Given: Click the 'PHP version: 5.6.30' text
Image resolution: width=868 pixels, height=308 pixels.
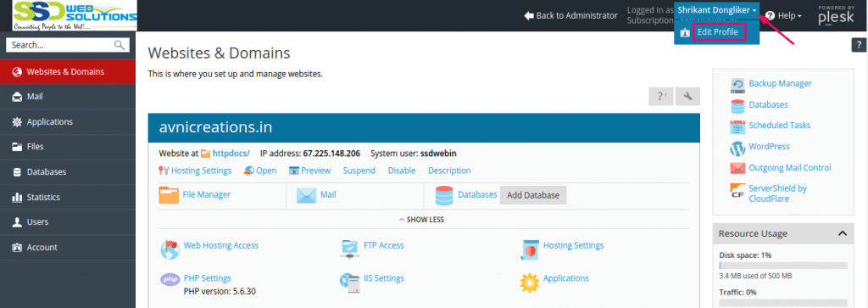Looking at the screenshot, I should click(220, 291).
